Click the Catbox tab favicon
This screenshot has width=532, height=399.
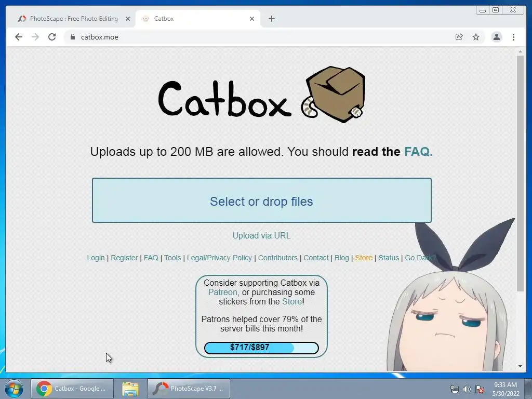146,19
